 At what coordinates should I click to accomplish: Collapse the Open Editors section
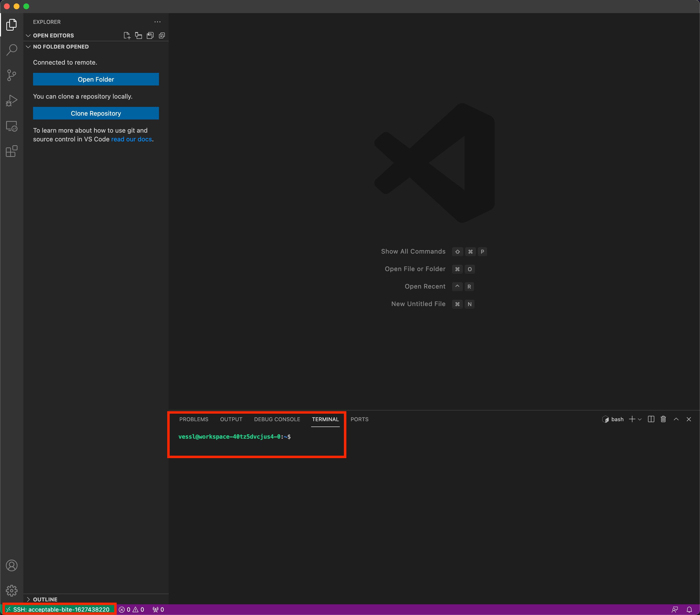[28, 35]
